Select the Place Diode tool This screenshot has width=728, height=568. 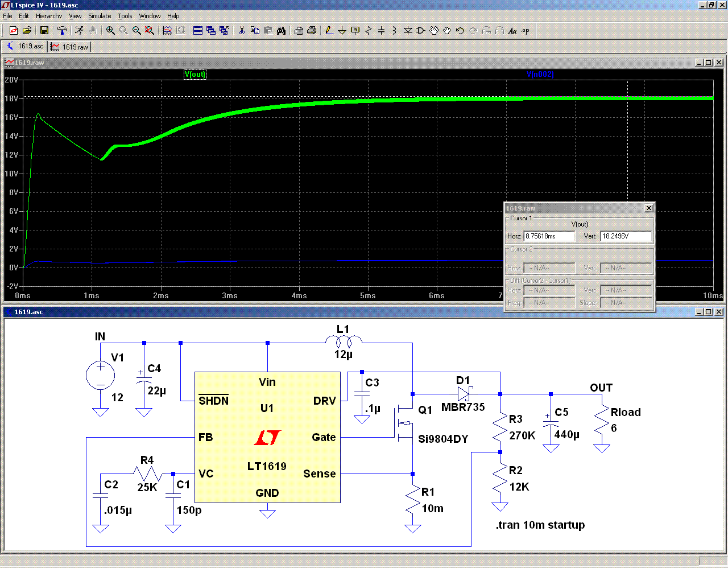pyautogui.click(x=408, y=31)
